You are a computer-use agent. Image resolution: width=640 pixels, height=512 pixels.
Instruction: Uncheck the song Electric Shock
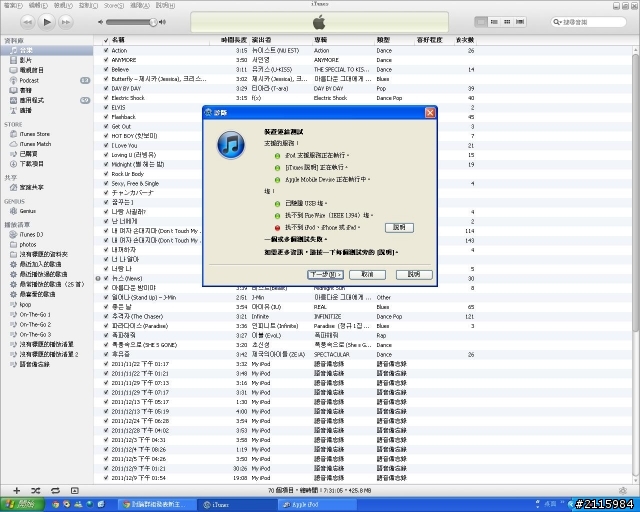click(106, 98)
